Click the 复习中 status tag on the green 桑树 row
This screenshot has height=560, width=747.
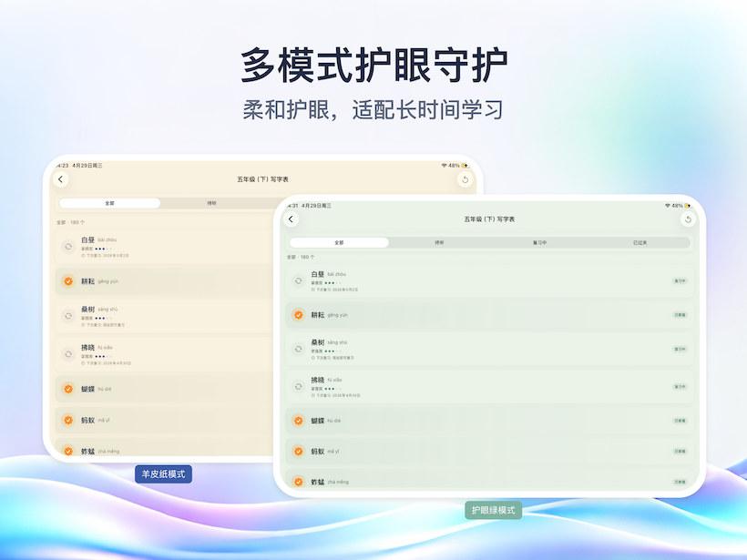tap(680, 349)
